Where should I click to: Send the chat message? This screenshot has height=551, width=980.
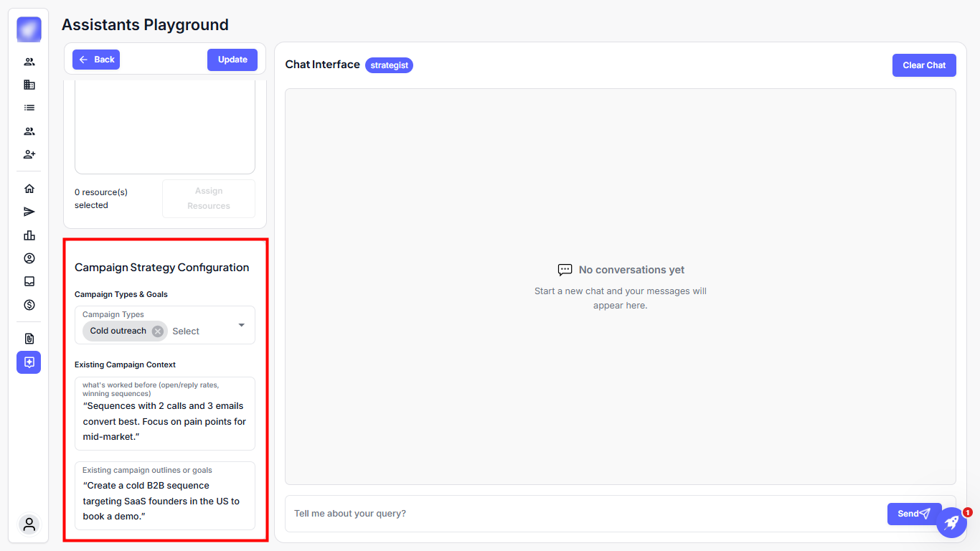pyautogui.click(x=914, y=514)
